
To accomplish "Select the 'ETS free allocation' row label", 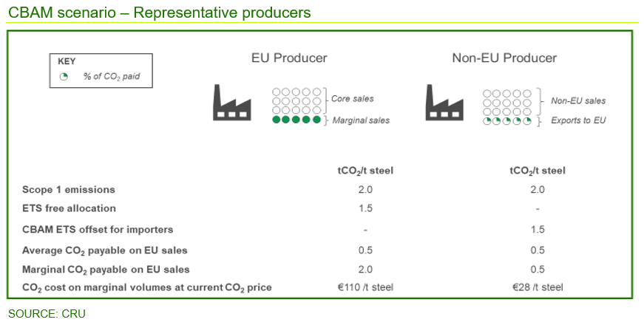I will [x=69, y=208].
